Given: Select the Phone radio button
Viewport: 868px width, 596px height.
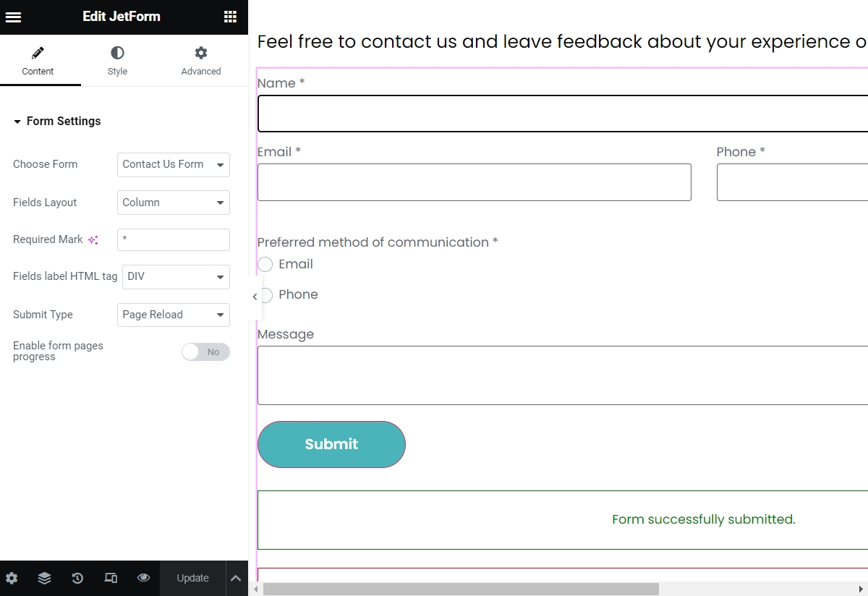Looking at the screenshot, I should click(x=265, y=295).
